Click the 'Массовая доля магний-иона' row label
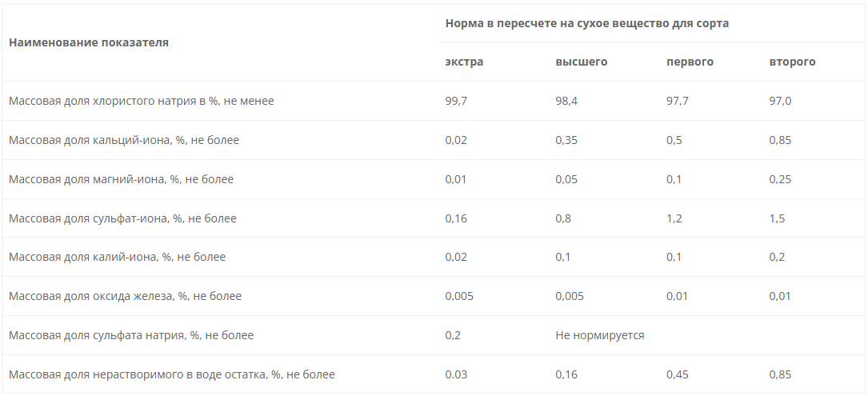The height and width of the screenshot is (396, 868). click(122, 179)
